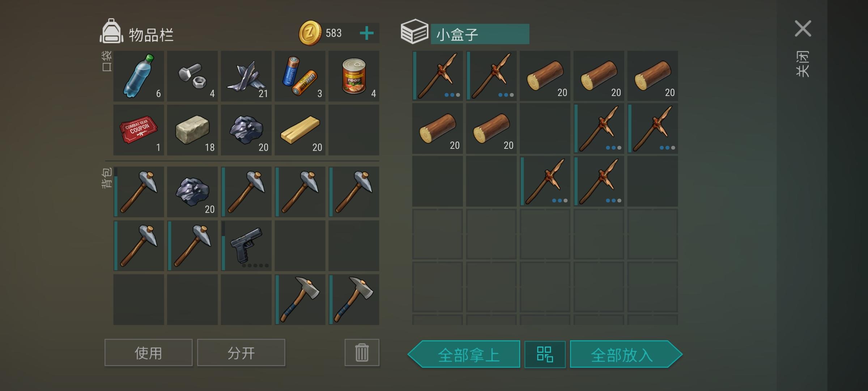The height and width of the screenshot is (391, 868).
Task: Click 全部放入 to put all items in
Action: click(x=626, y=354)
